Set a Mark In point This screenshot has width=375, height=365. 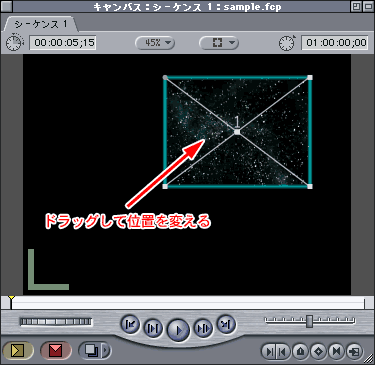[269, 351]
